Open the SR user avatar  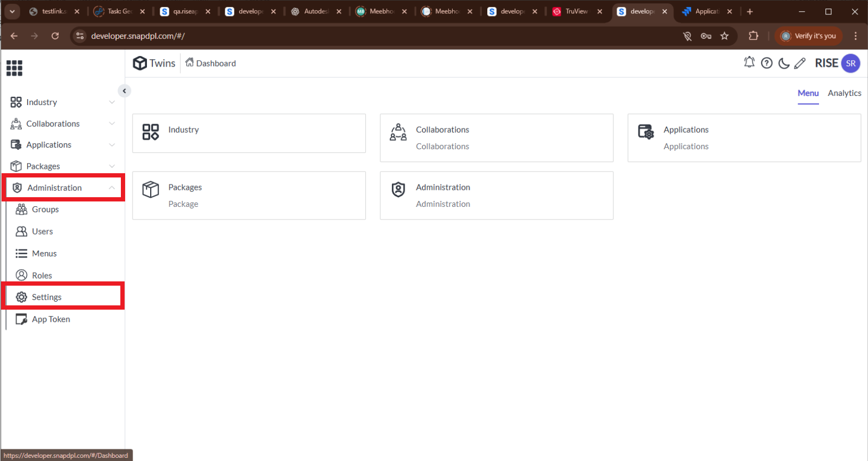click(850, 63)
